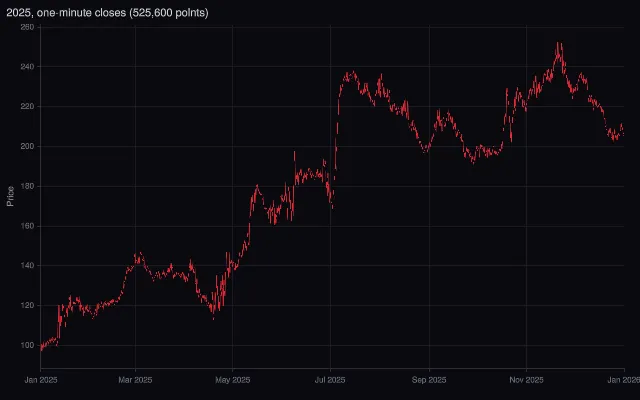This screenshot has width=640, height=400.
Task: Click the y-axis tick label '240'
Action: (27, 67)
